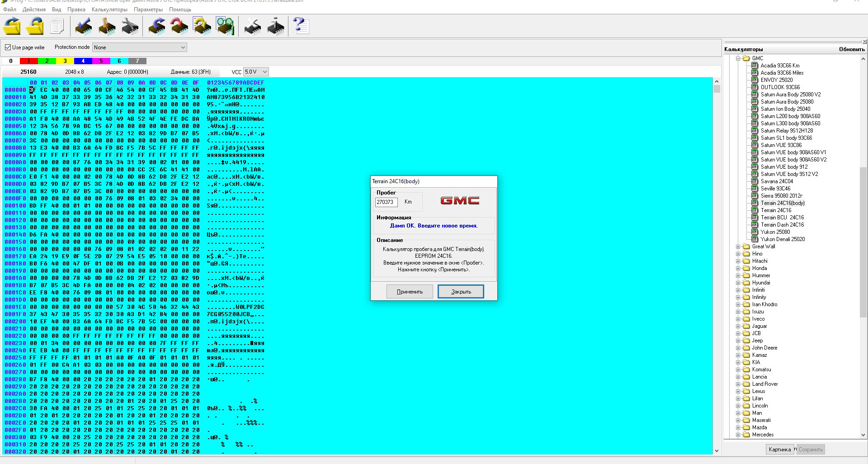Click the calculator icon beside Sierra 95080 2012г
Screen dimensions: 868x464
(755, 196)
